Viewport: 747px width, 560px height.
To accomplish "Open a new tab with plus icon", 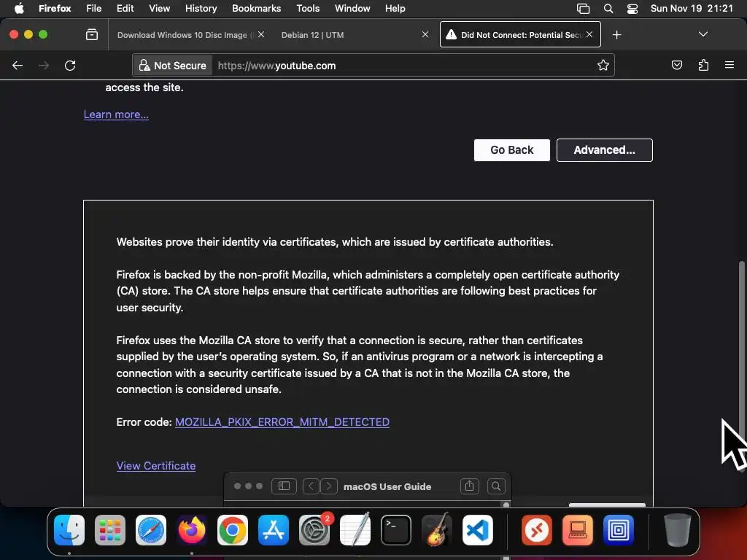I will click(x=617, y=35).
